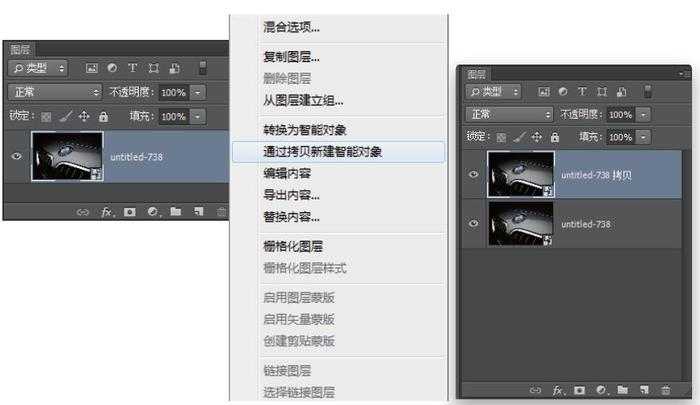Open fill 填充 arrow in left panel
This screenshot has height=405, width=700.
coord(197,117)
